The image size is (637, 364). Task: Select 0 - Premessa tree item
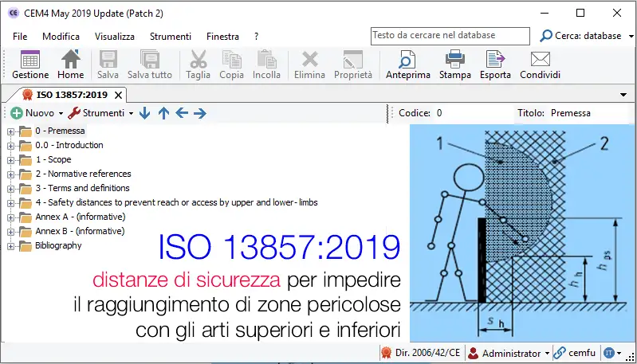click(60, 131)
